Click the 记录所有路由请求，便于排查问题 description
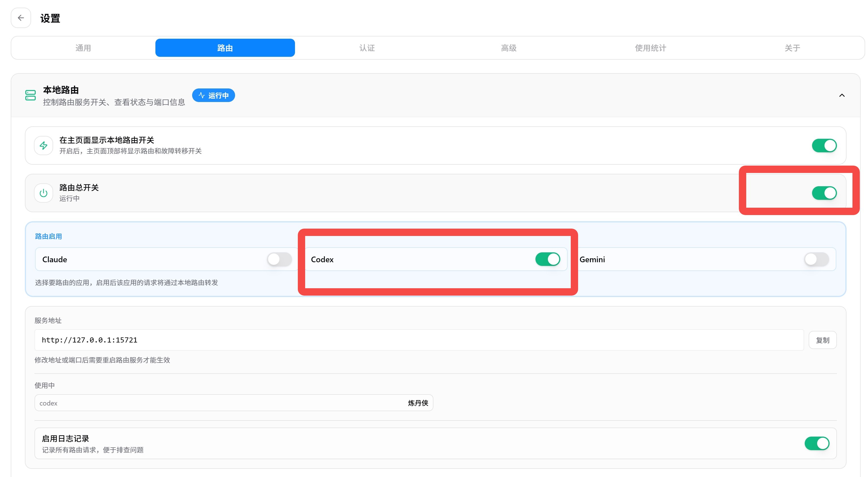 coord(93,450)
